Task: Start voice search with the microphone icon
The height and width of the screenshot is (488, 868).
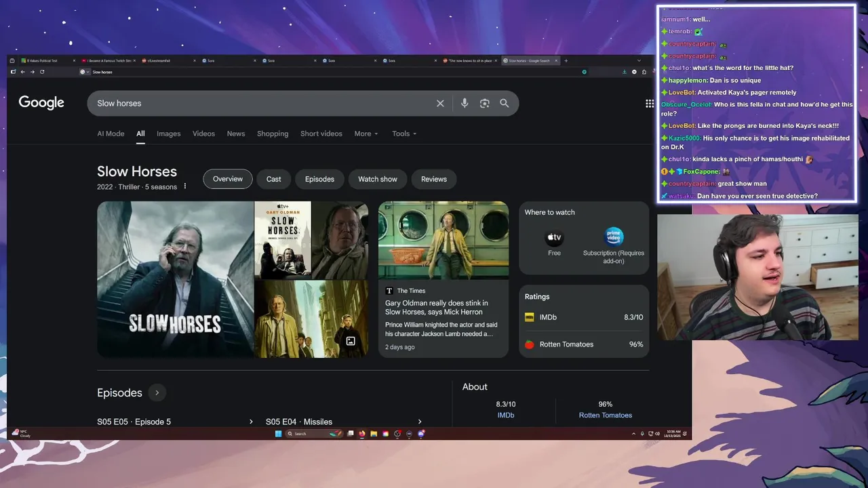Action: [465, 103]
